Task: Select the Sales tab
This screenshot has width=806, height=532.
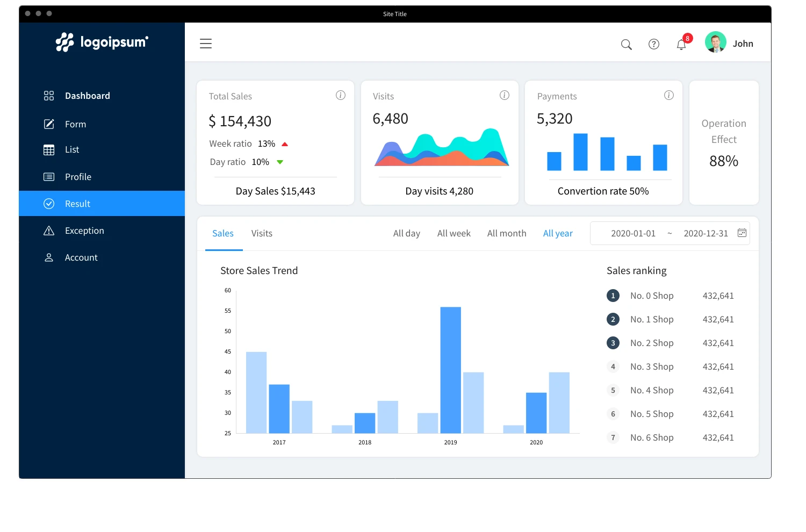Action: tap(223, 233)
